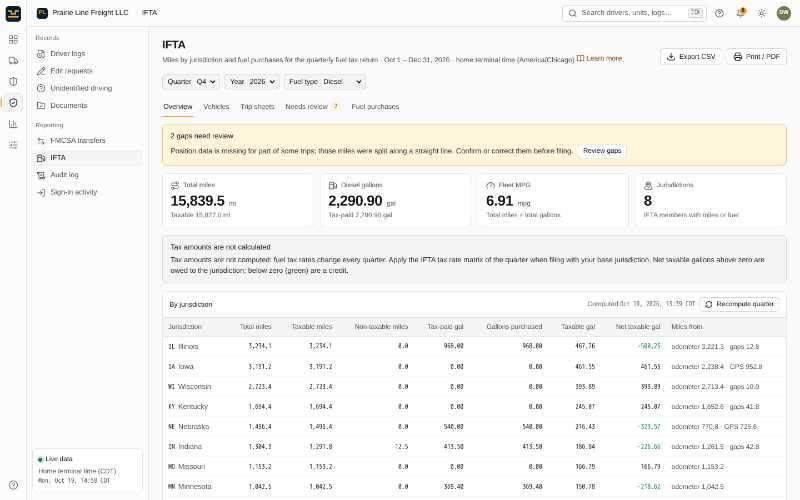
Task: Open the notifications bell
Action: 740,13
